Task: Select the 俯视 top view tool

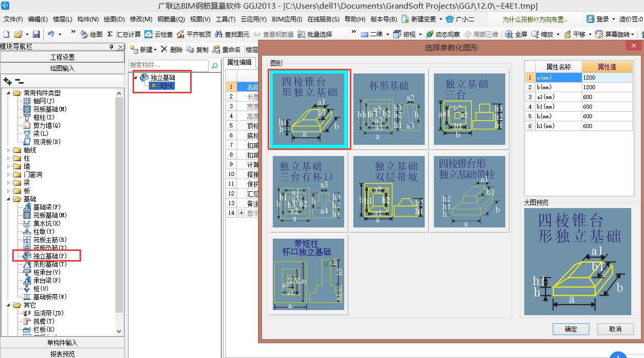Action: click(405, 34)
